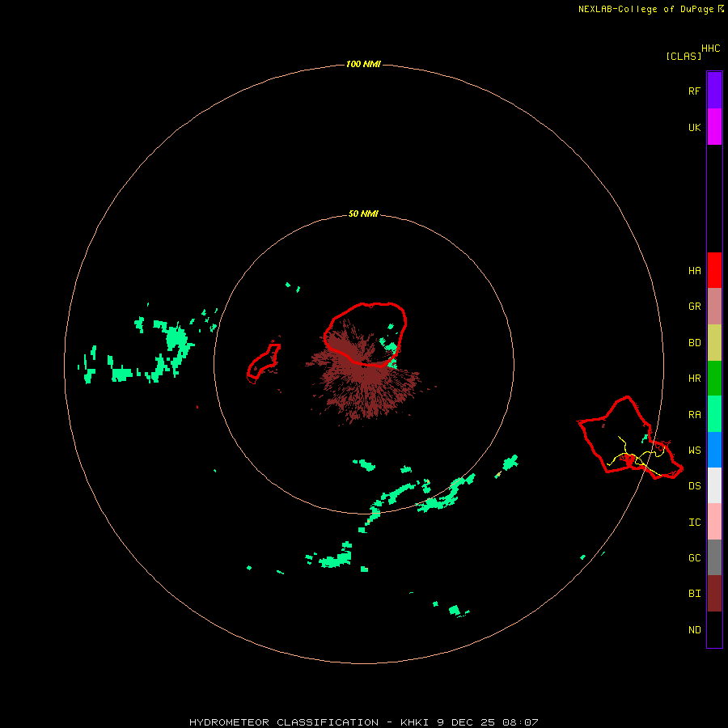Click the "100 NMI" range ring label
The image size is (728, 728).
coord(363,64)
